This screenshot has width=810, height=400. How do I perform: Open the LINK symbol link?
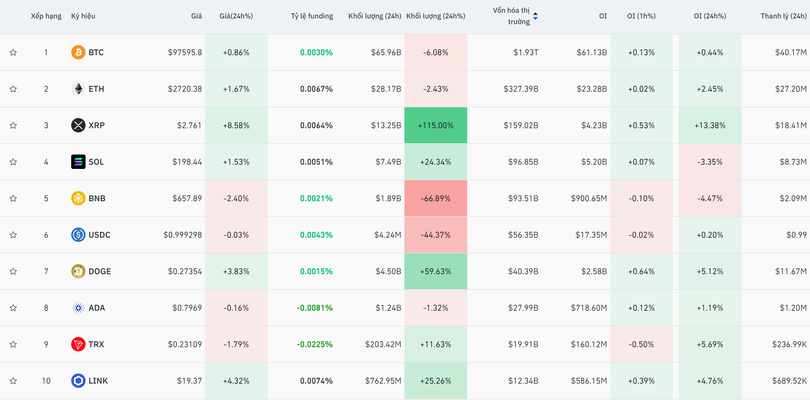click(x=97, y=381)
